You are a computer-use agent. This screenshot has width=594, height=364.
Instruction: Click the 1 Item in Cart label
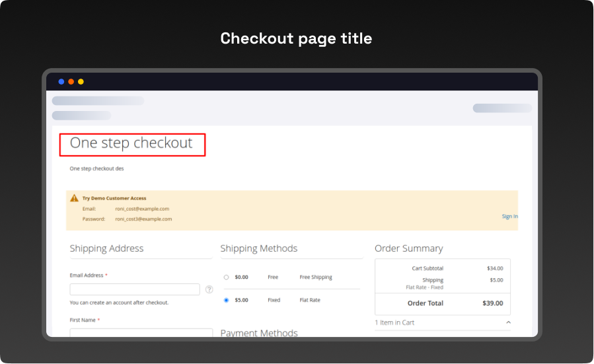tap(394, 322)
